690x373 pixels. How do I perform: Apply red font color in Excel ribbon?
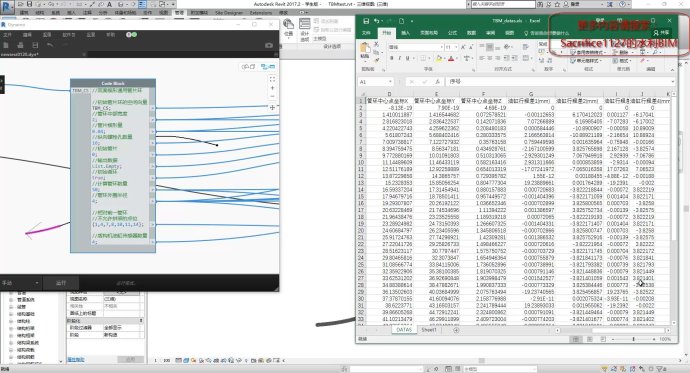[451, 58]
